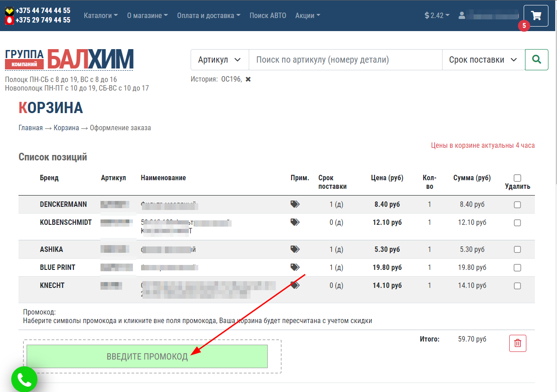Viewport: 557px width, 392px height.
Task: Open the shopping cart icon
Action: point(536,16)
